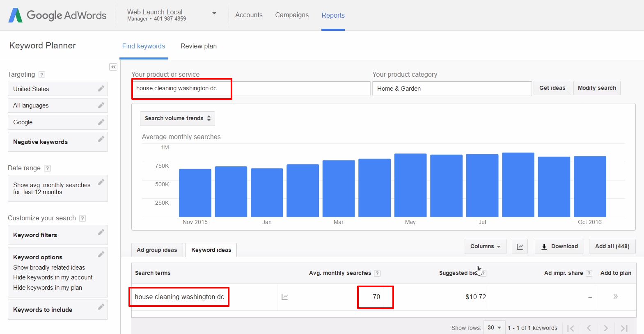Open Customize your search help icon

point(83,218)
